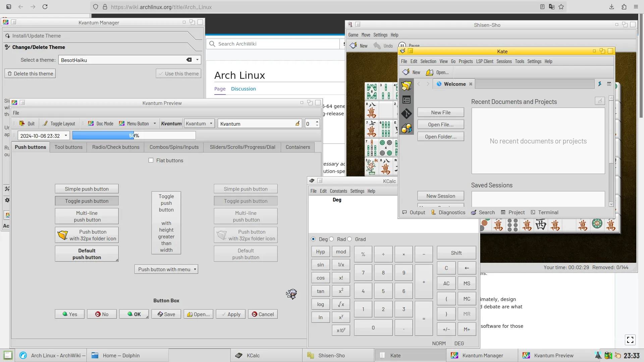Toggle the enabled Toggle push button

pos(87,201)
